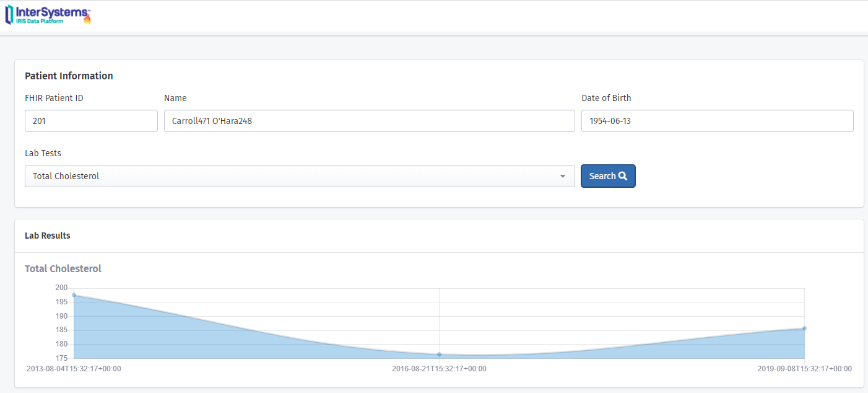The width and height of the screenshot is (868, 393).
Task: Click into the patient Name field
Action: [369, 121]
